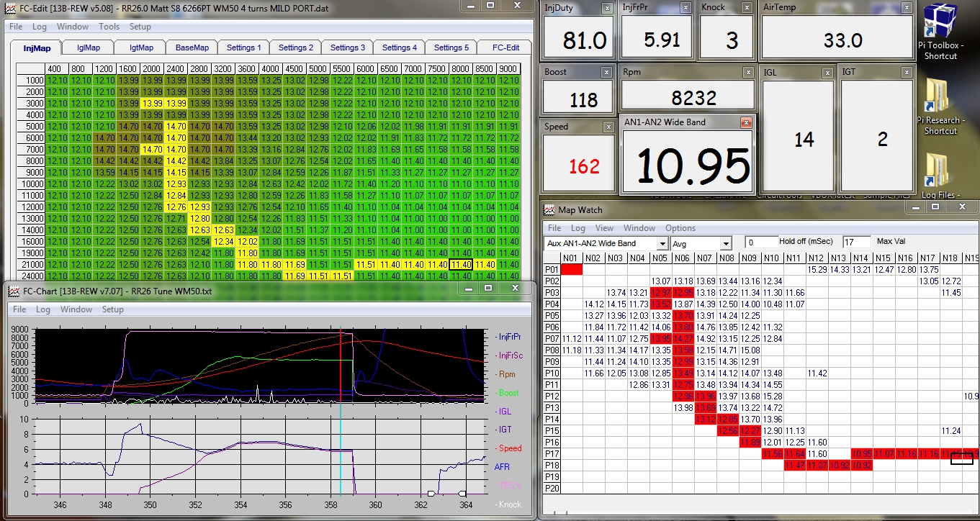Viewport: 980px width, 521px height.
Task: Close the Knock gauge panel
Action: click(x=747, y=7)
